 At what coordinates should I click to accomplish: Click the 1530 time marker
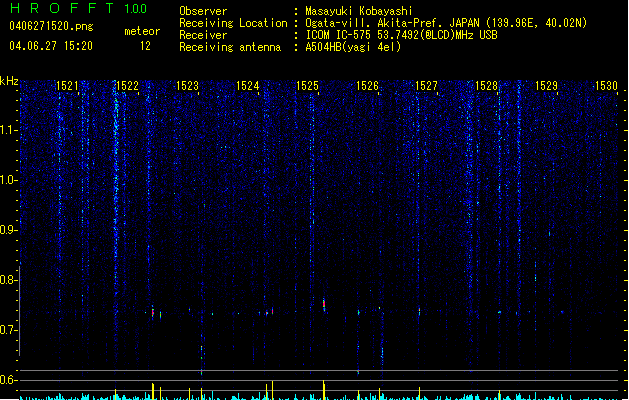click(606, 86)
